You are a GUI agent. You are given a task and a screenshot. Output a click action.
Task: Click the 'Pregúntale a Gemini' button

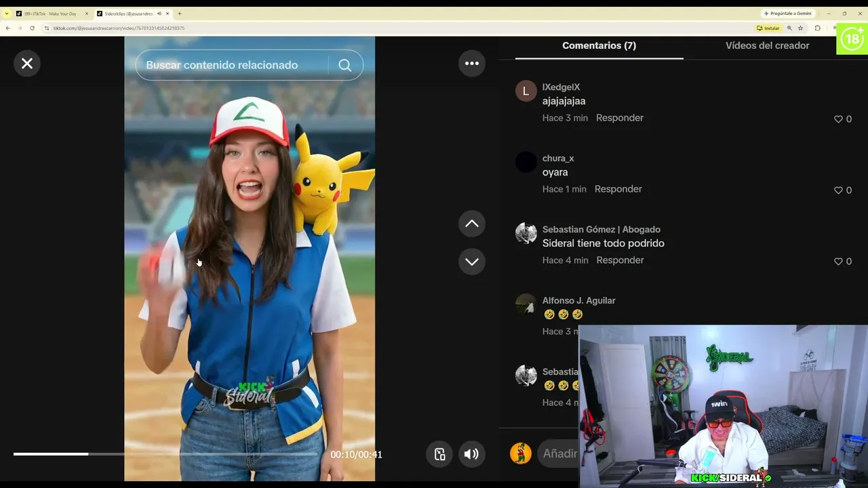point(787,14)
